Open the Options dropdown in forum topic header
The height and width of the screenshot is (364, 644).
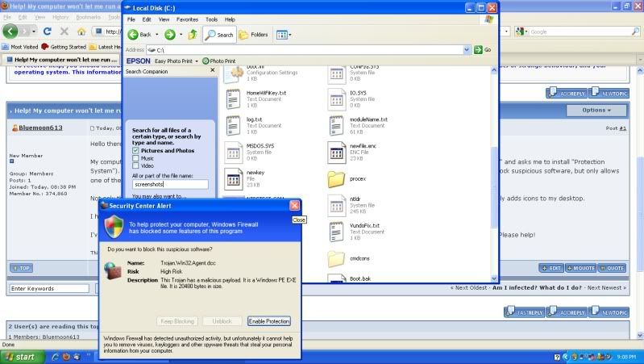click(596, 111)
